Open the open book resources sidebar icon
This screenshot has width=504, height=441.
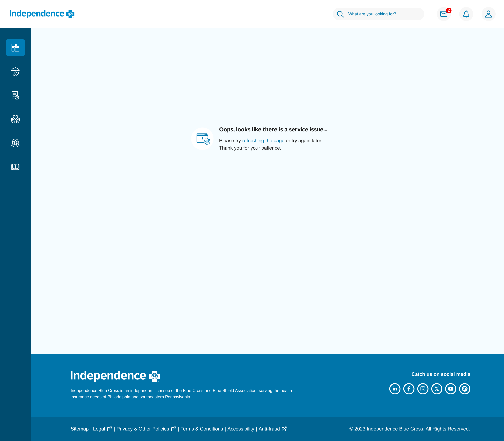tap(15, 167)
